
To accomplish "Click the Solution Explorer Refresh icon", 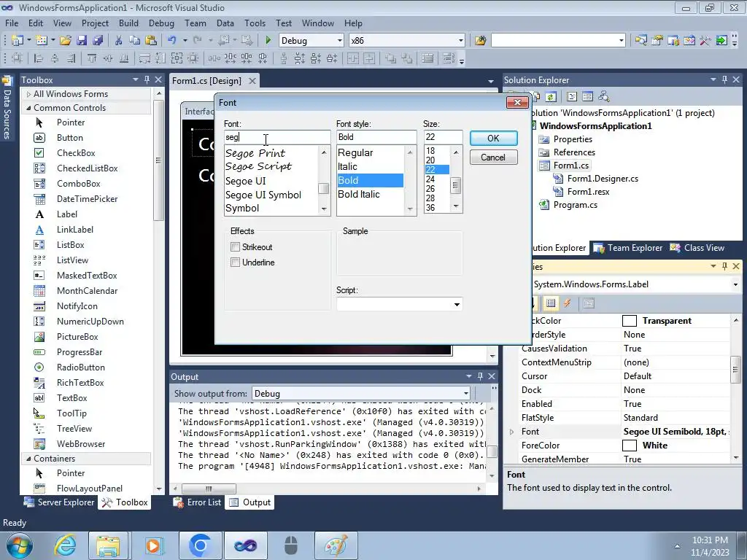I will tap(551, 97).
